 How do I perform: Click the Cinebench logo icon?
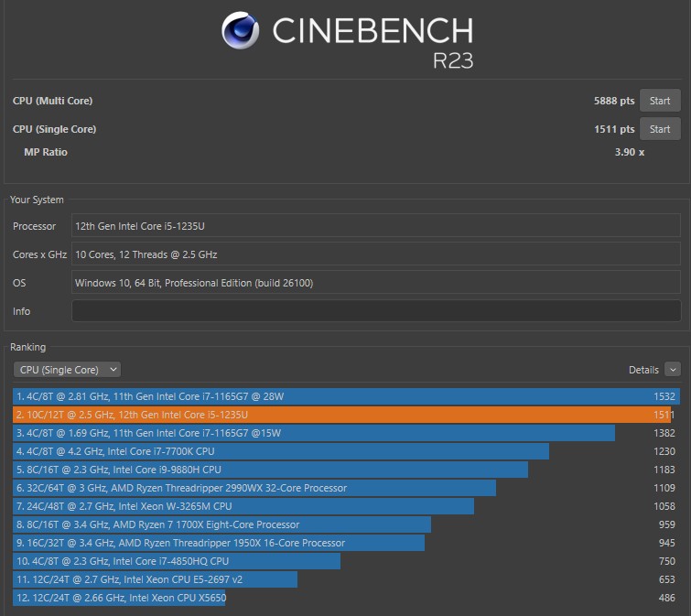pyautogui.click(x=241, y=31)
